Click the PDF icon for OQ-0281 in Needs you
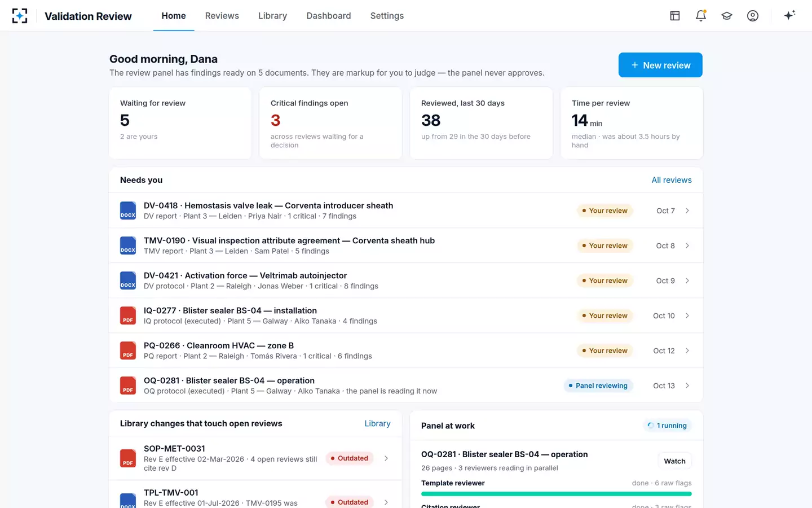Viewport: 812px width, 508px height. pyautogui.click(x=128, y=386)
